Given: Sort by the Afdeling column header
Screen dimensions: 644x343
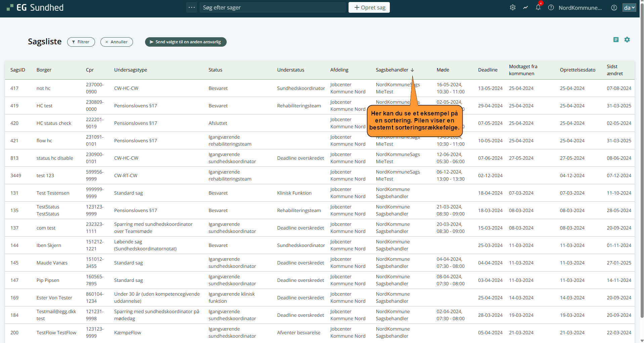Looking at the screenshot, I should click(339, 70).
